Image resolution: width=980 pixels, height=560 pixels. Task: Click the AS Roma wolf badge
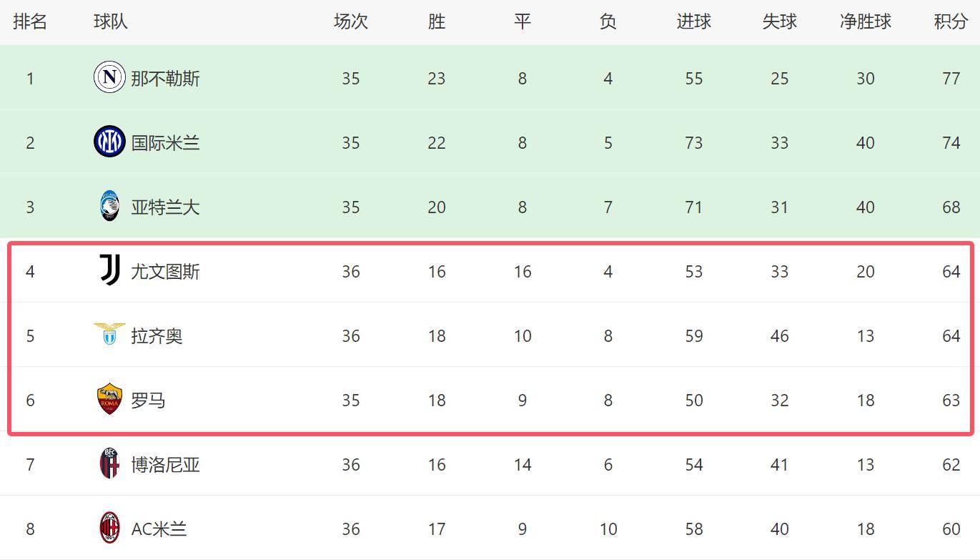coord(109,399)
